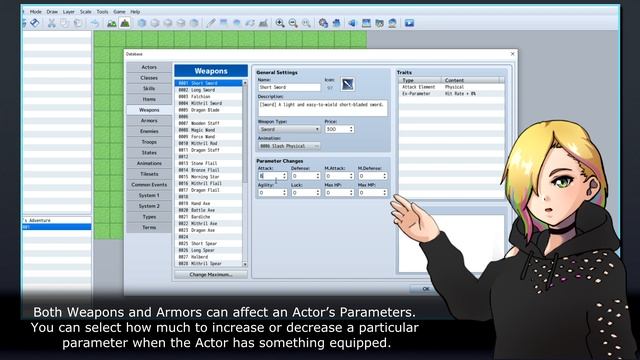Viewport: 640px width, 360px height.
Task: Open the Resource Manager icon
Action: [379, 23]
